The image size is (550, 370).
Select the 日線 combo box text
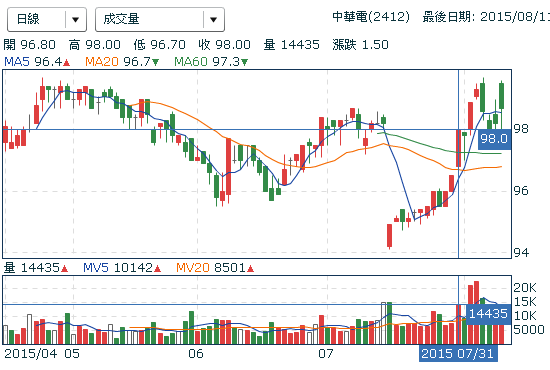pos(28,19)
